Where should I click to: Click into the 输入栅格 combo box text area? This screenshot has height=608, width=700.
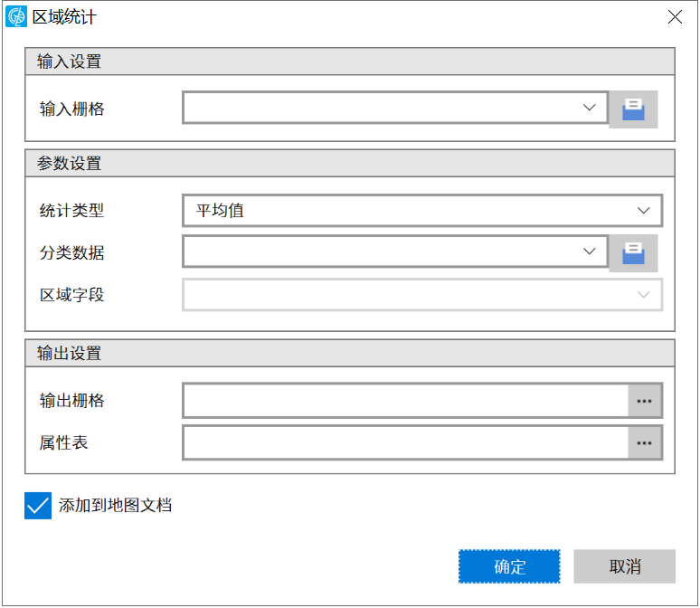coord(380,108)
